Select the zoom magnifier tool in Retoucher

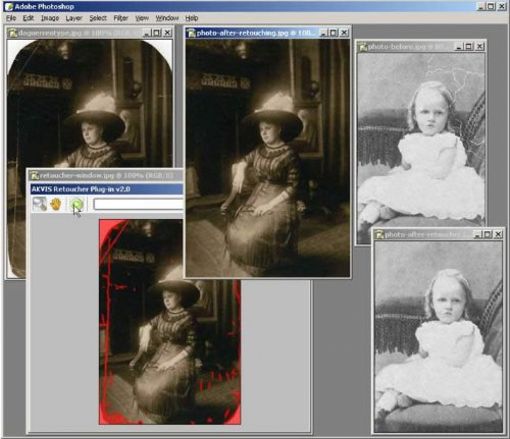40,204
